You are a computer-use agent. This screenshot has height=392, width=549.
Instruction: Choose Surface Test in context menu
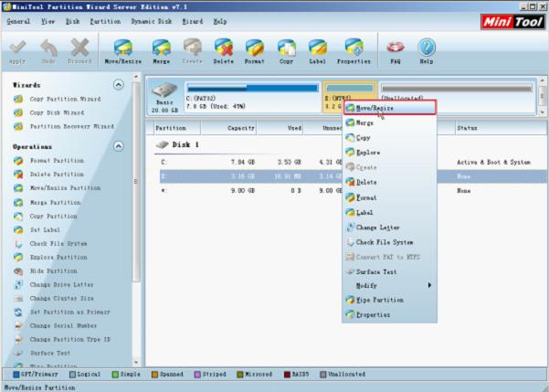(x=389, y=272)
